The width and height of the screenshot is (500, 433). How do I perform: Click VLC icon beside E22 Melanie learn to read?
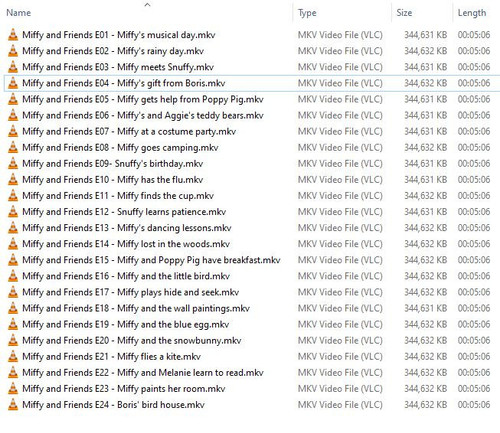[13, 372]
